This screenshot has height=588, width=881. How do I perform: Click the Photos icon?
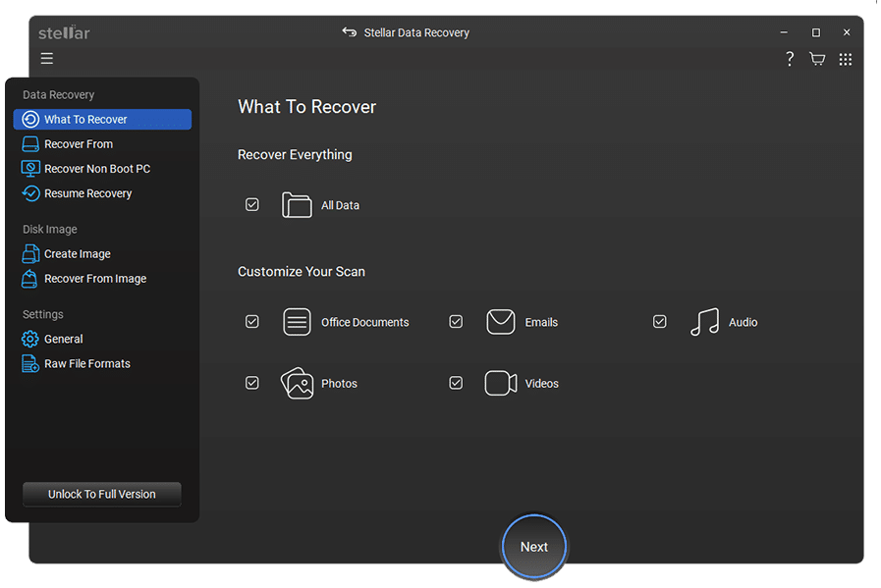(297, 383)
